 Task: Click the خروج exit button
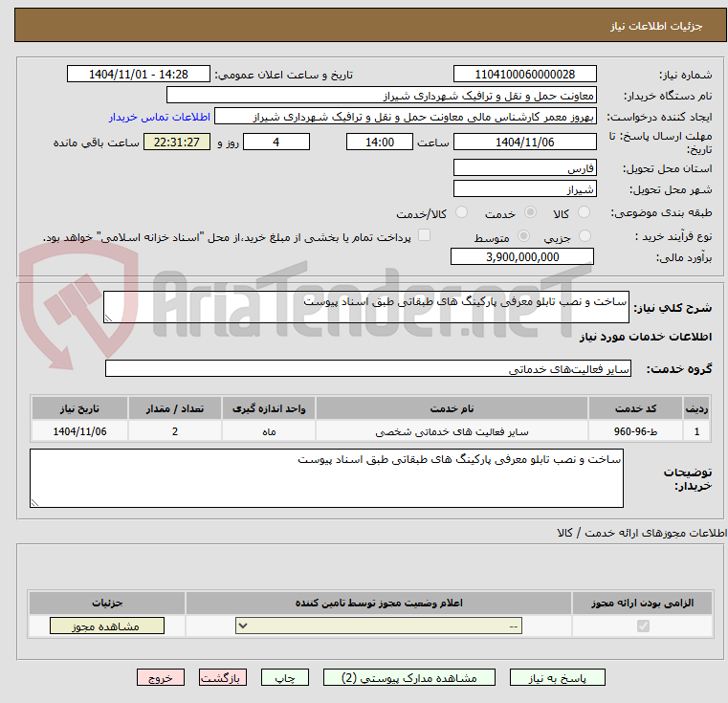(160, 677)
